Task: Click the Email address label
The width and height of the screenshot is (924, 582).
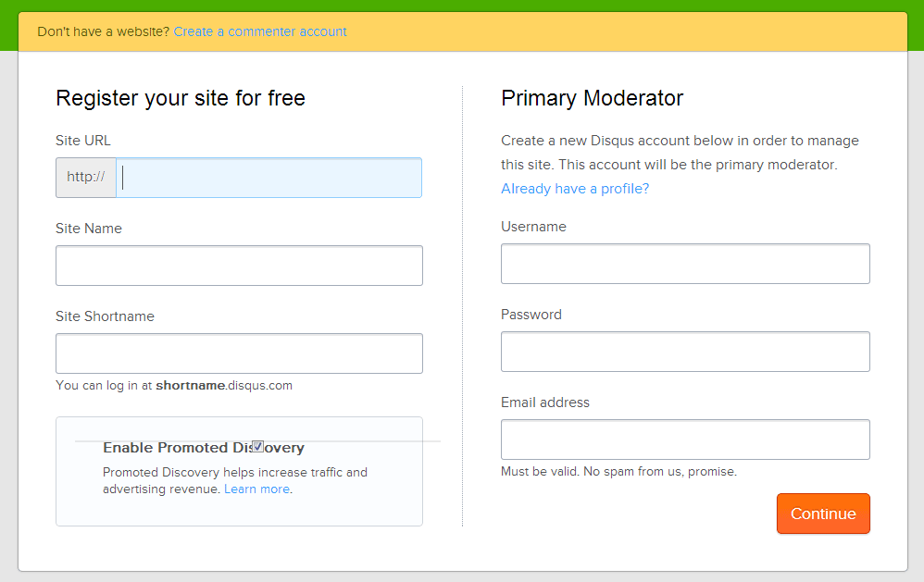Action: click(545, 402)
